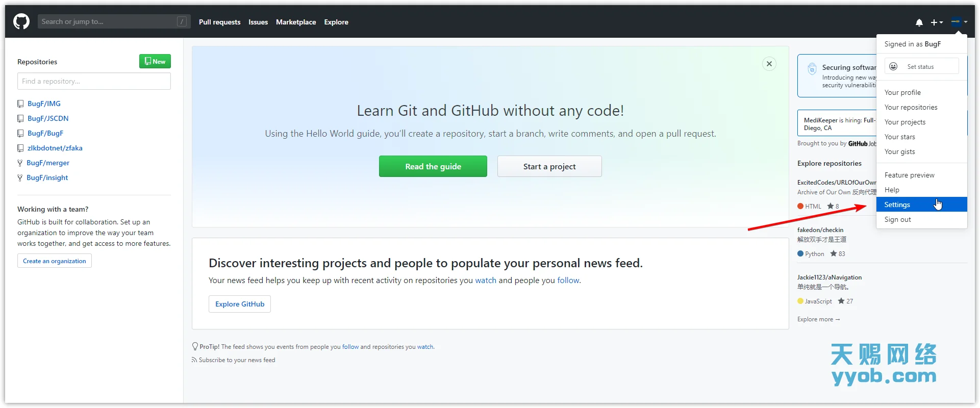Select Feature preview from user menu
980x408 pixels.
point(922,175)
